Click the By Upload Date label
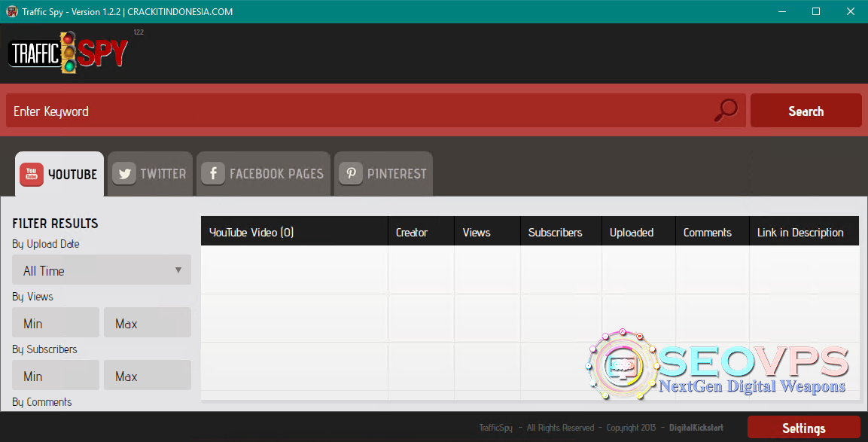The height and width of the screenshot is (442, 868). pyautogui.click(x=46, y=244)
